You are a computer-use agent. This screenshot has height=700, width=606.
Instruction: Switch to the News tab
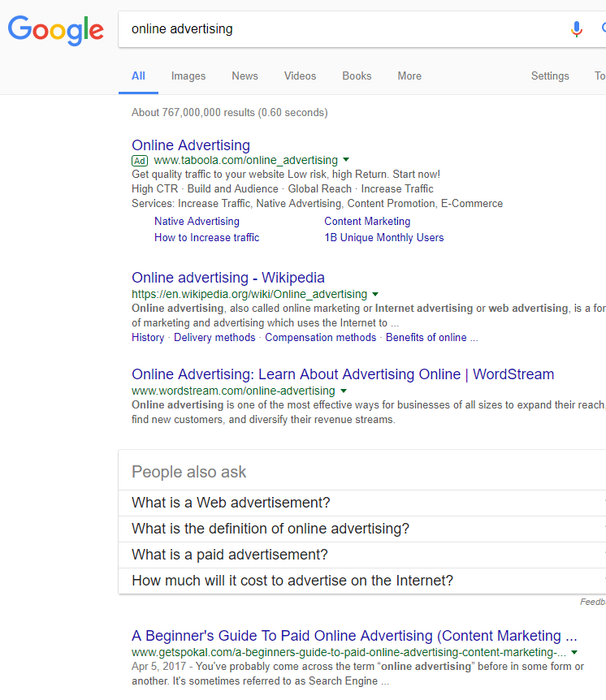245,76
